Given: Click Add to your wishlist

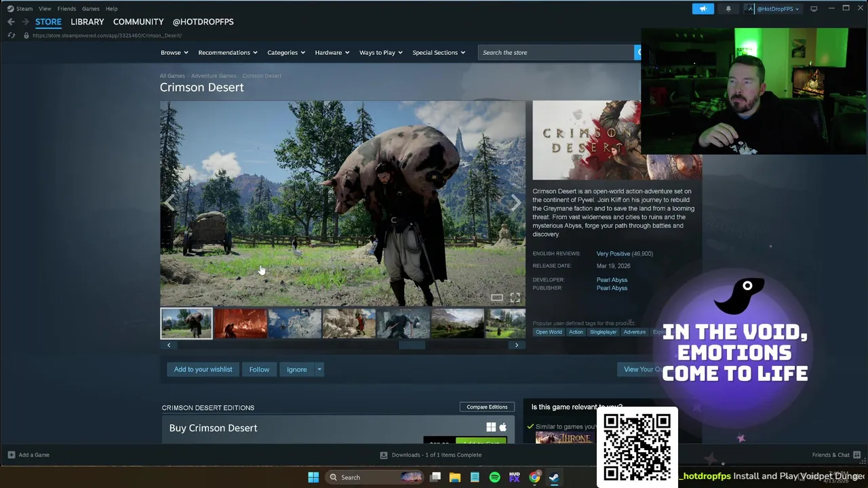Looking at the screenshot, I should (x=203, y=369).
